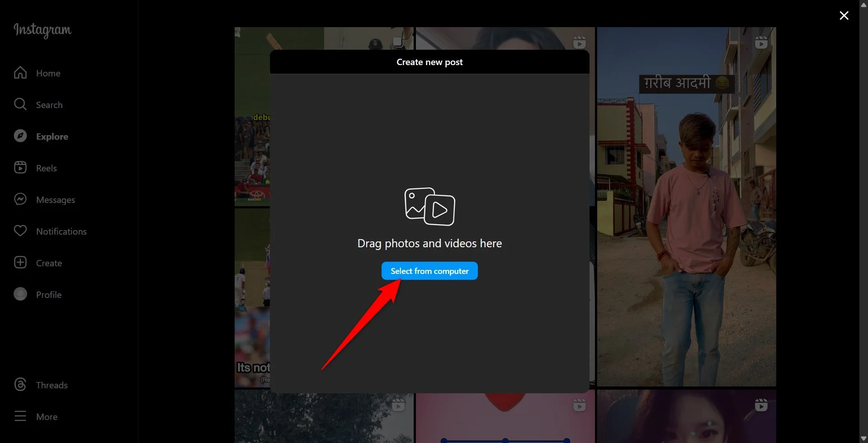Open the reel of boy in pink shirt
This screenshot has width=868, height=443.
(686, 207)
